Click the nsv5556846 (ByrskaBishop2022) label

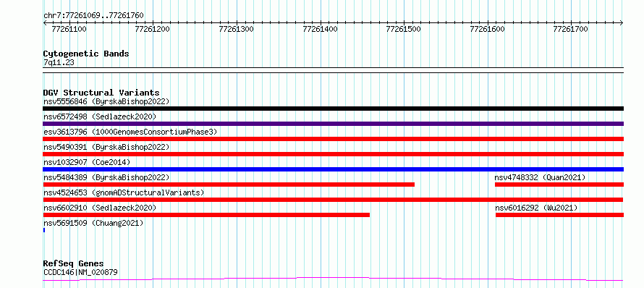coord(106,101)
